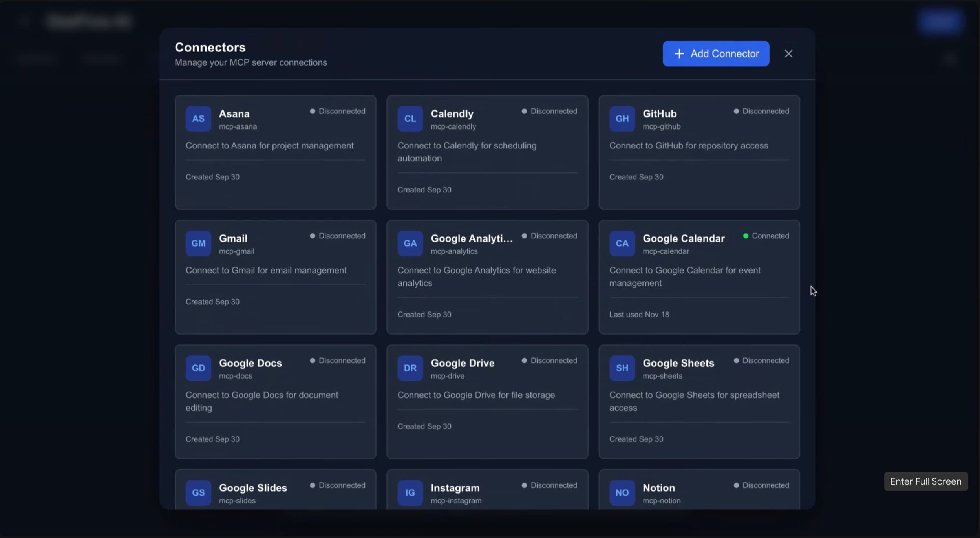Click the Instagram IG connector icon
The image size is (980, 538).
[410, 492]
